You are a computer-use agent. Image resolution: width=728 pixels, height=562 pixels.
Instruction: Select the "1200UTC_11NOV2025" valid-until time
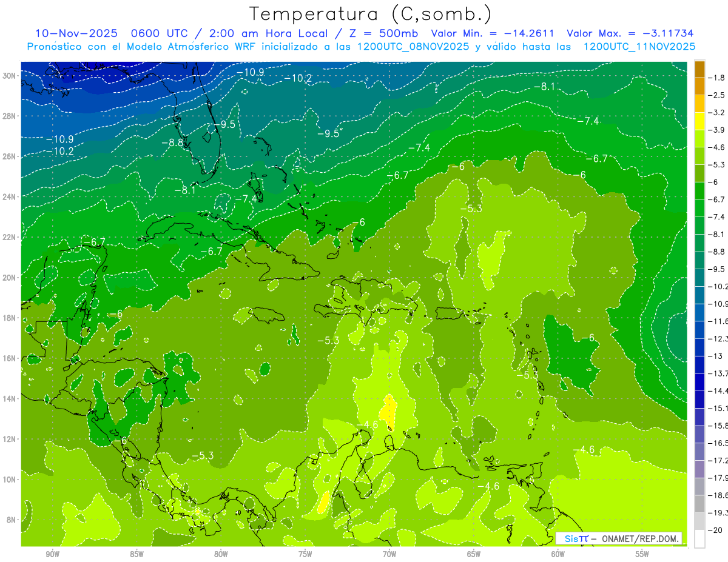639,47
